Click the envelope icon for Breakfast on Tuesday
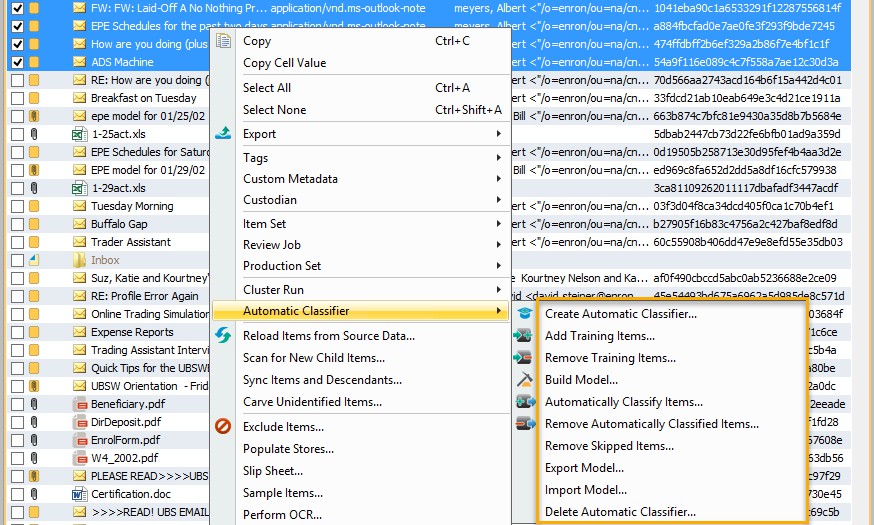This screenshot has height=525, width=874. coord(80,98)
